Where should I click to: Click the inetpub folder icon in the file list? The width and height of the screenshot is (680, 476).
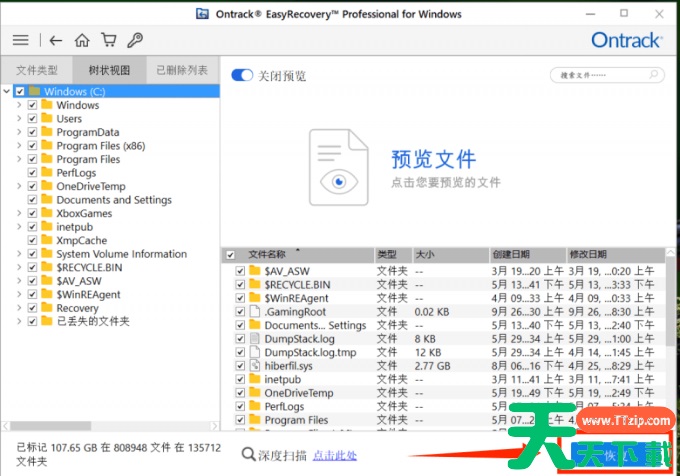255,379
